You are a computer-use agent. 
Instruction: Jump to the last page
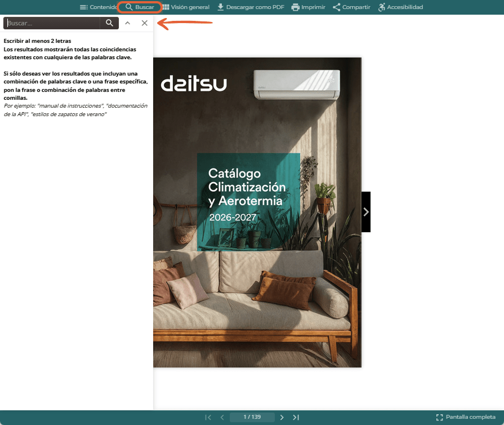click(296, 417)
